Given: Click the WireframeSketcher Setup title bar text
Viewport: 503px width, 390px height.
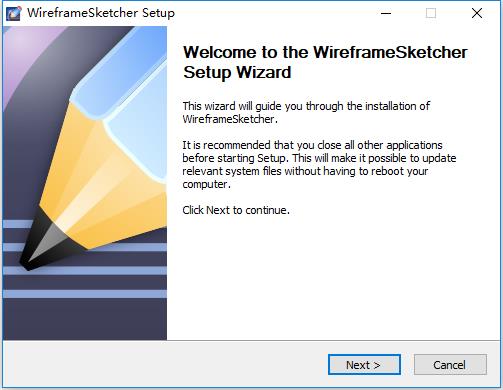Looking at the screenshot, I should pyautogui.click(x=101, y=13).
